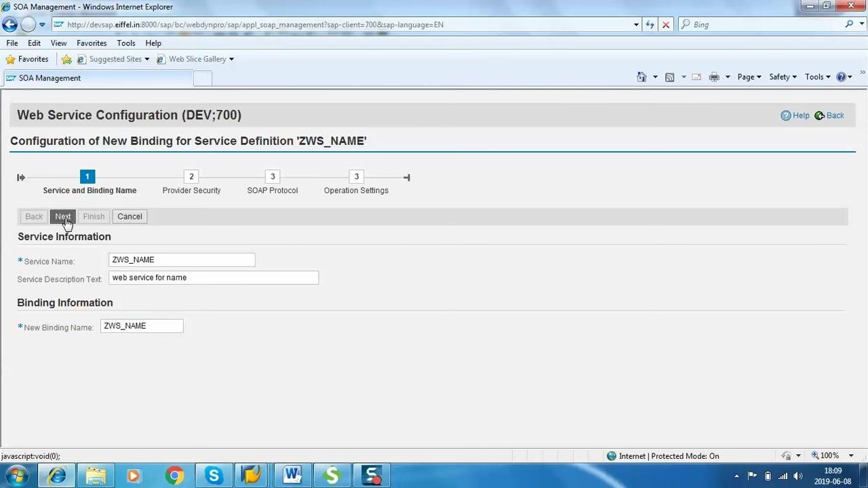Open the Edit menu
The height and width of the screenshot is (488, 868).
coord(34,43)
